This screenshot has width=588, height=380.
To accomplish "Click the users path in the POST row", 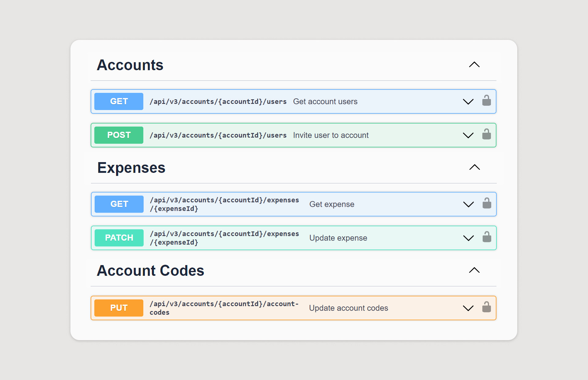I will coord(218,135).
